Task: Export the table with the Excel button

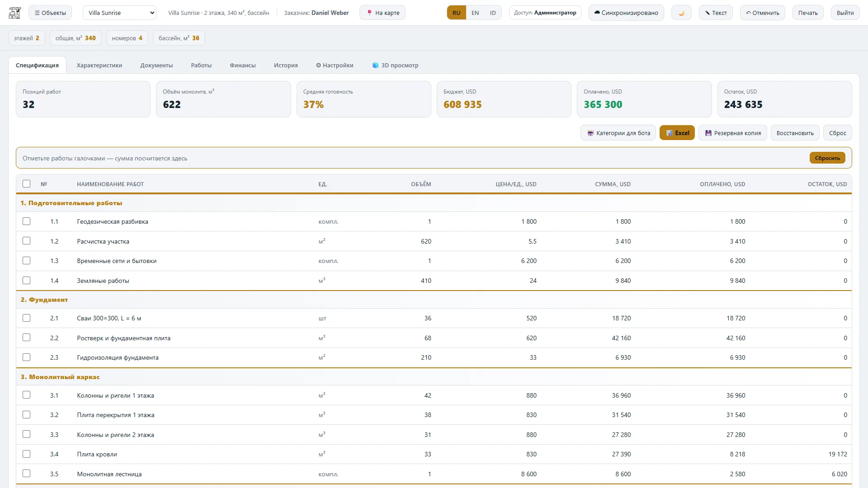Action: tap(677, 133)
